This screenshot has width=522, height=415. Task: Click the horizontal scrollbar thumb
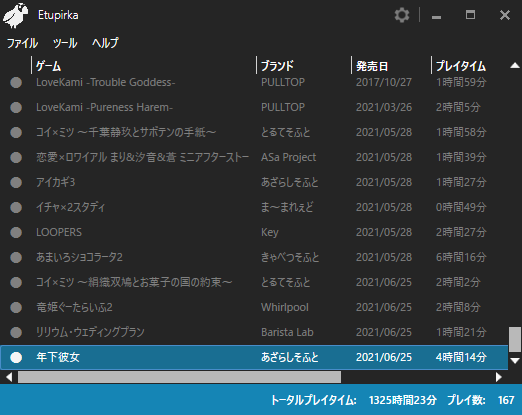coord(179,377)
